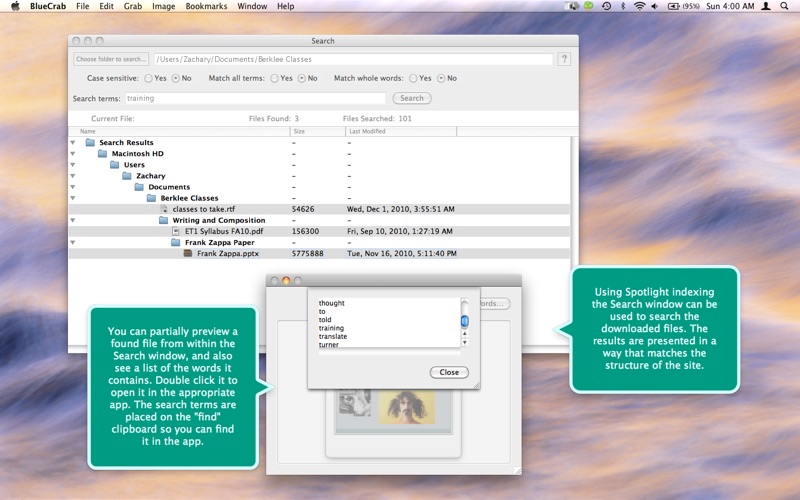Viewport: 800px width, 500px height.
Task: Select the word "training" in the word list
Action: (331, 328)
